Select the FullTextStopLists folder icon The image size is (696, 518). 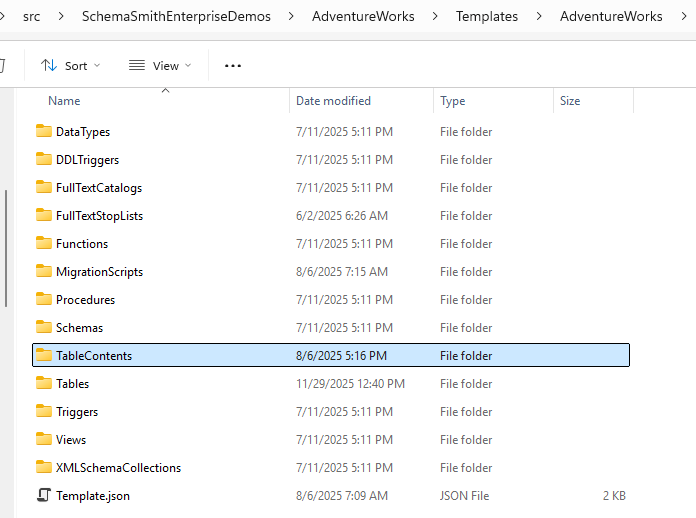click(x=44, y=215)
